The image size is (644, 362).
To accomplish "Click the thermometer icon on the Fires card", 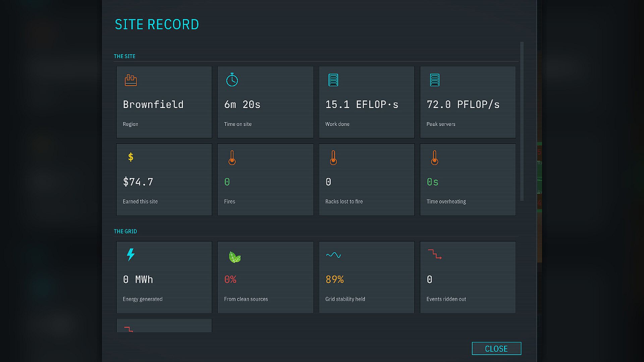I will pos(232,158).
